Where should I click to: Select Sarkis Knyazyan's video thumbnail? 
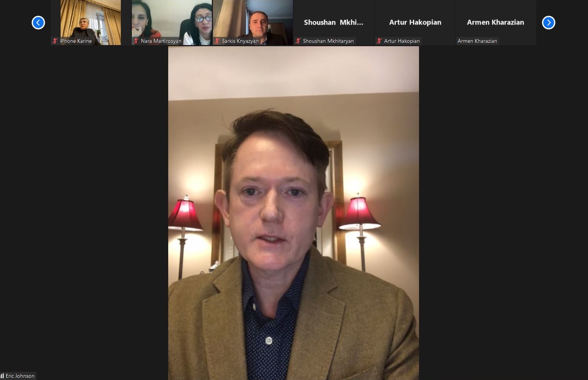coord(253,19)
